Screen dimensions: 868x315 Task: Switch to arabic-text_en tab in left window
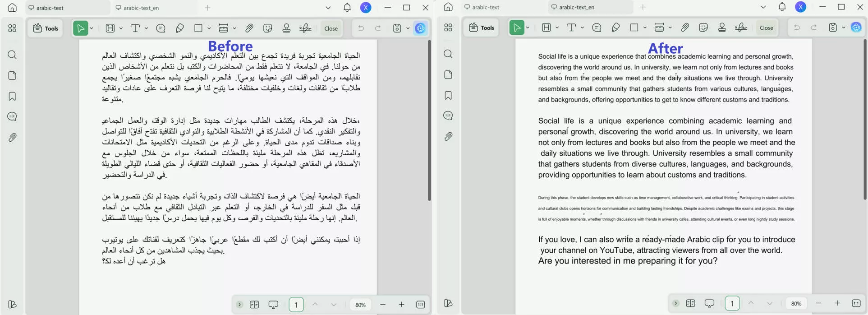pos(141,8)
